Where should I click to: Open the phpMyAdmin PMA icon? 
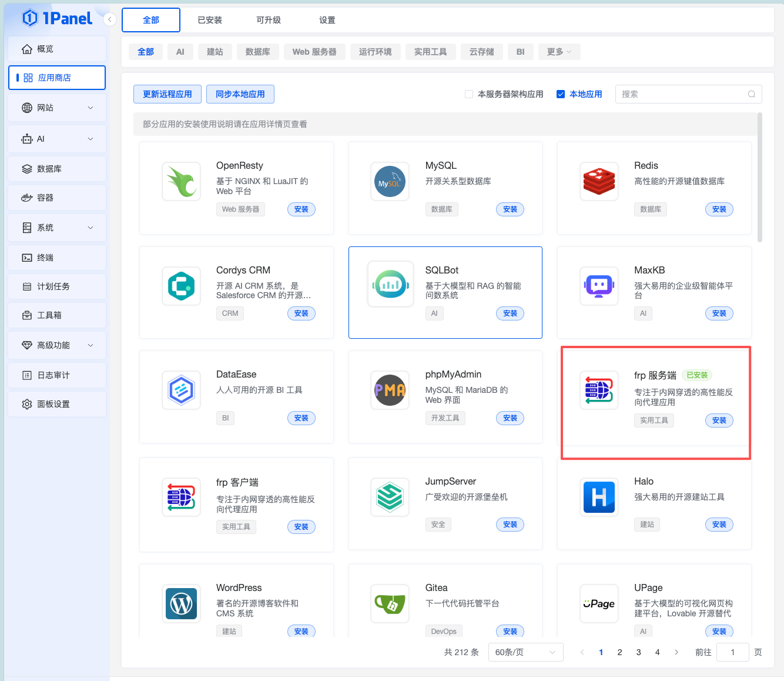click(x=390, y=390)
